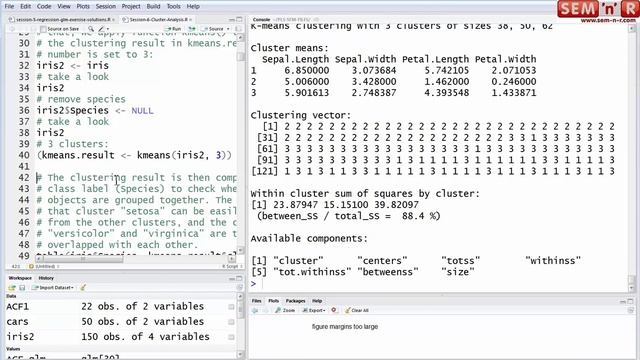Image resolution: width=640 pixels, height=360 pixels.
Task: Open the Code menu
Action: click(x=44, y=7)
